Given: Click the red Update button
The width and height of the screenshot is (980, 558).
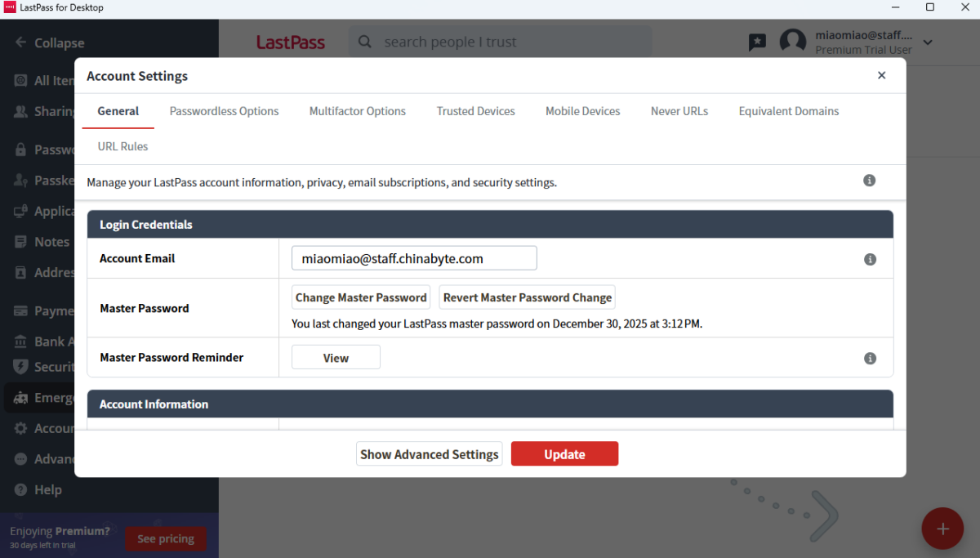Looking at the screenshot, I should point(564,454).
